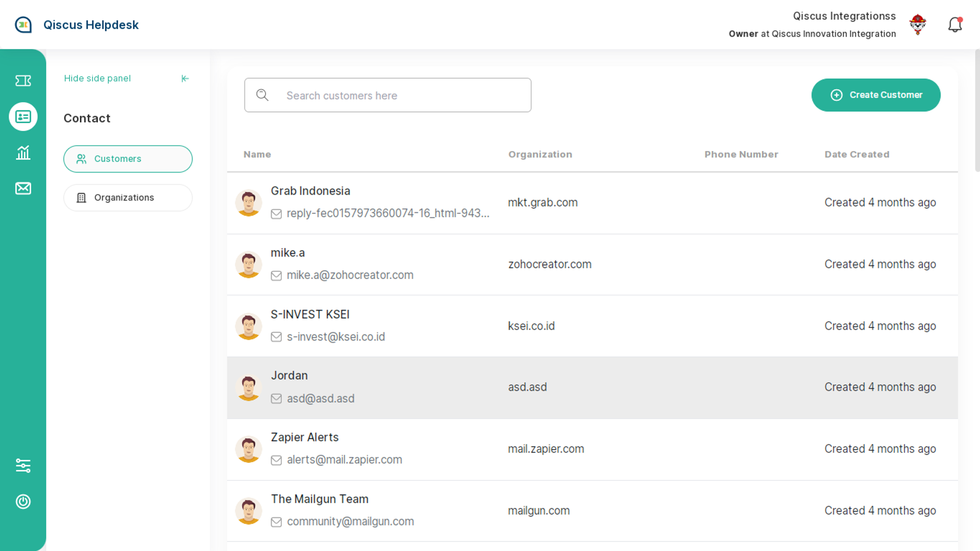The image size is (980, 551).
Task: Click mike.a's avatar
Action: tap(248, 265)
